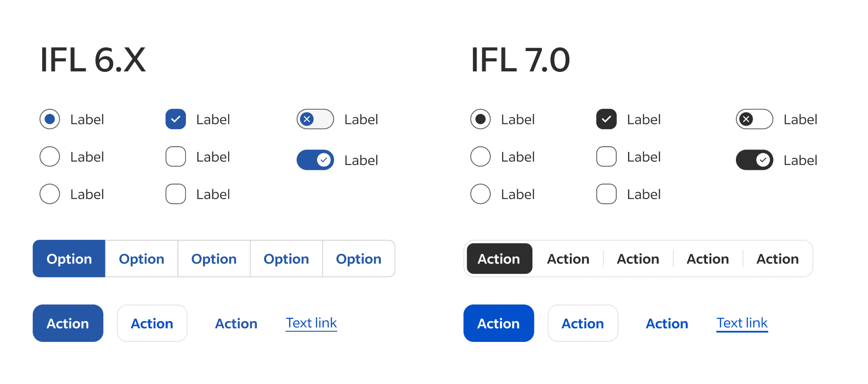
Task: Check the middle empty checkbox in IFL 7.0
Action: [x=606, y=157]
